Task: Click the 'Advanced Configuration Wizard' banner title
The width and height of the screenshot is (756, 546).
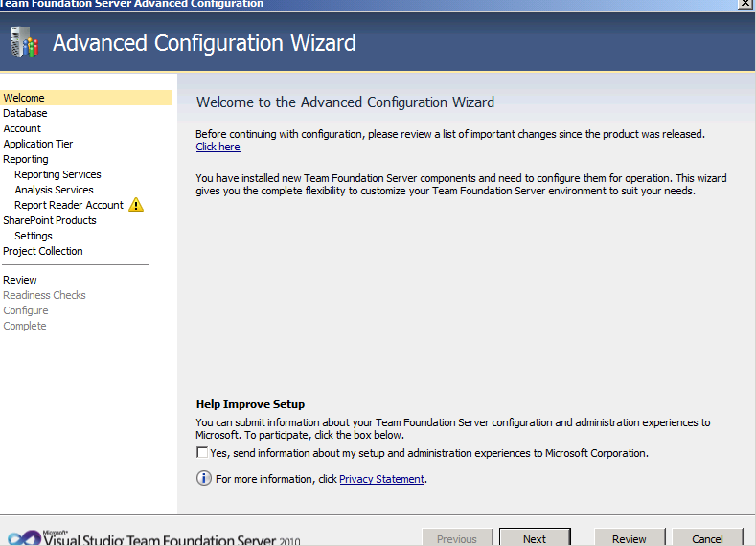Action: click(x=204, y=43)
